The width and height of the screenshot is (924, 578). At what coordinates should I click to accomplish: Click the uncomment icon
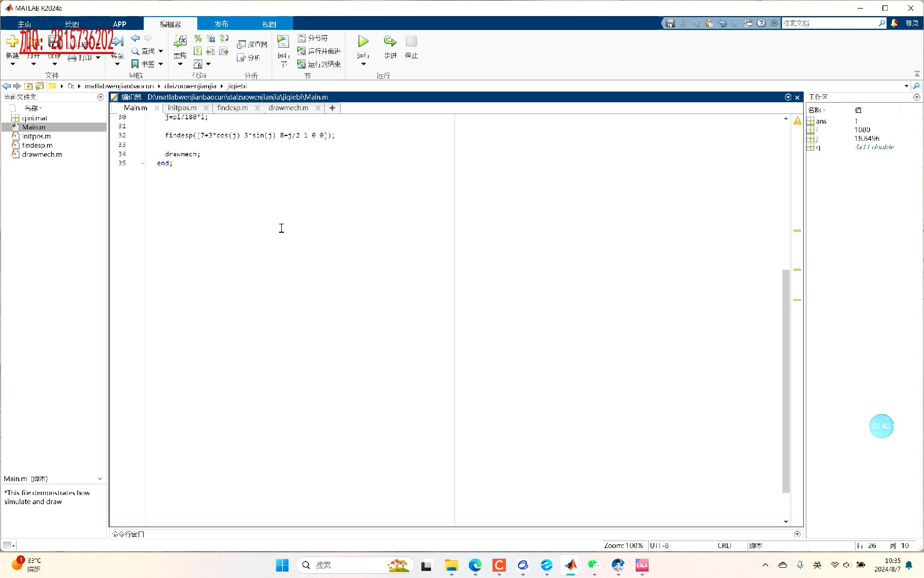(x=211, y=38)
